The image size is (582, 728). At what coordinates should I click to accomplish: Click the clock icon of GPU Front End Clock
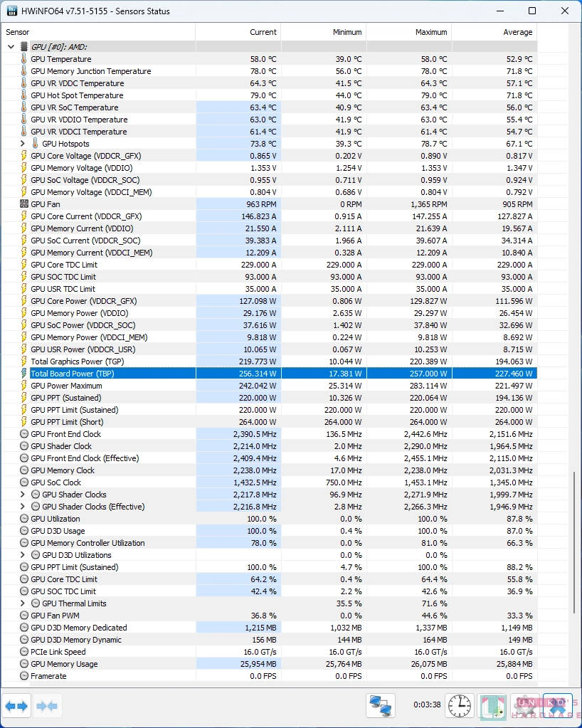(x=24, y=433)
